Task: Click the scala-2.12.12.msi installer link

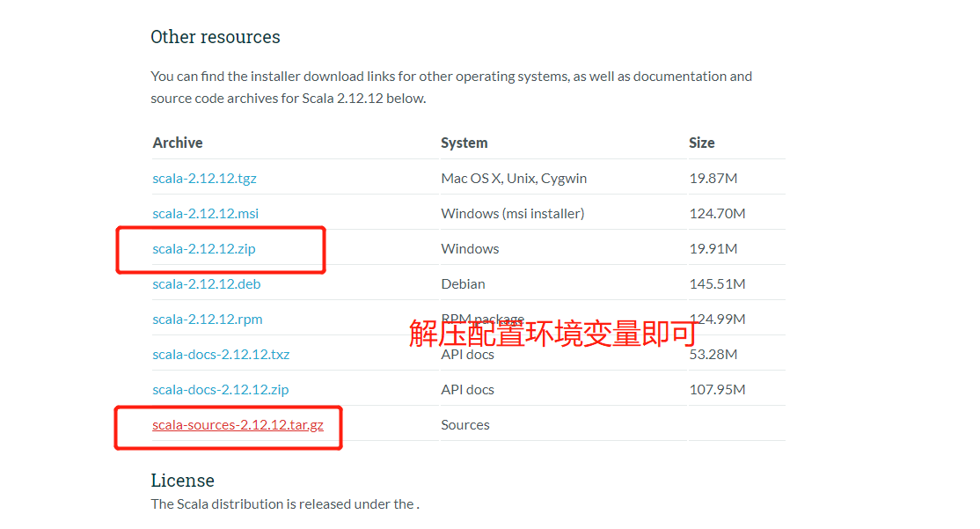Action: point(205,214)
